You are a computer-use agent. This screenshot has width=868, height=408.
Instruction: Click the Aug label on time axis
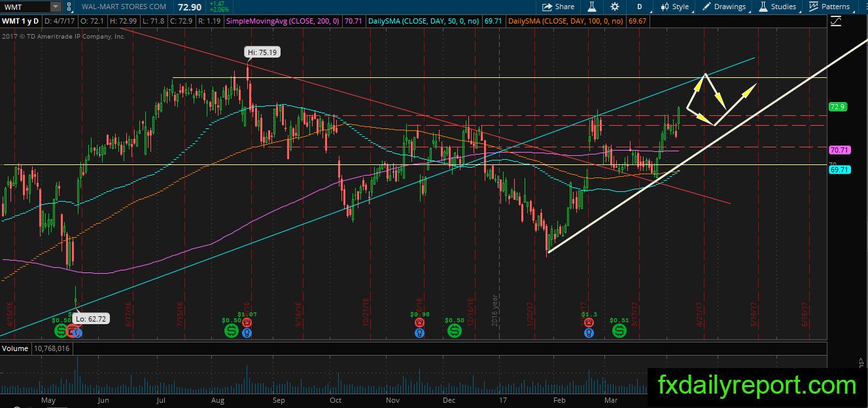click(218, 399)
